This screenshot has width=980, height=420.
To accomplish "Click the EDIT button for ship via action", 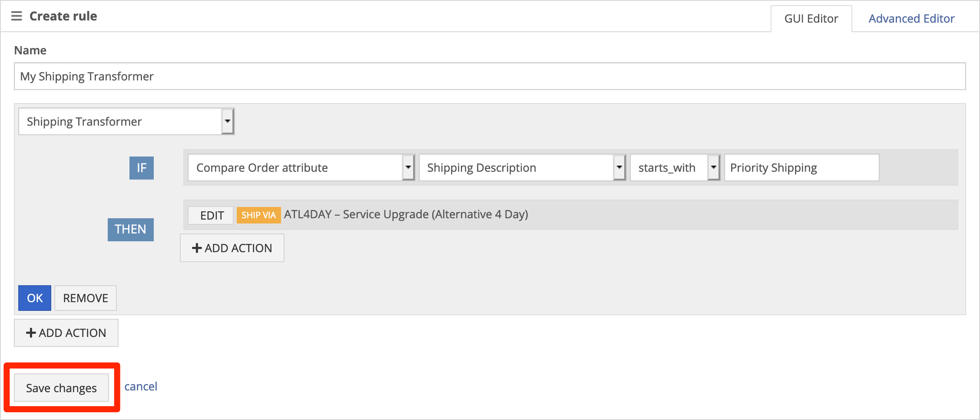I will 211,215.
